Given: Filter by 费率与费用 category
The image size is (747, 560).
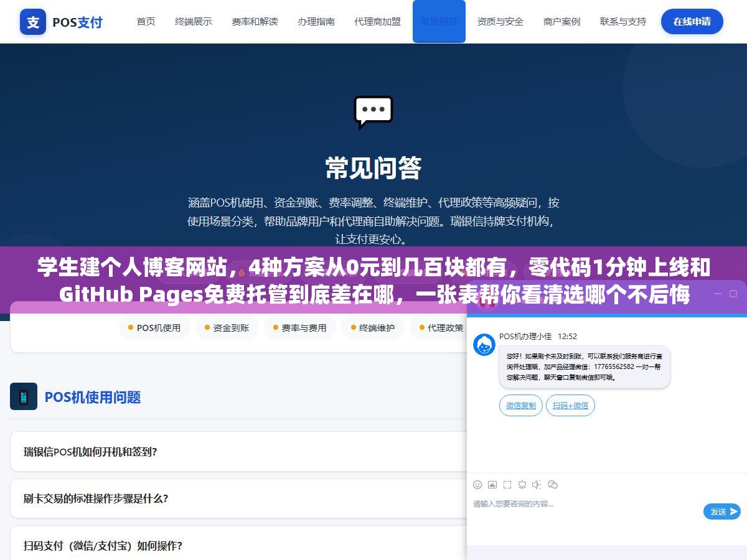Looking at the screenshot, I should coord(300,328).
